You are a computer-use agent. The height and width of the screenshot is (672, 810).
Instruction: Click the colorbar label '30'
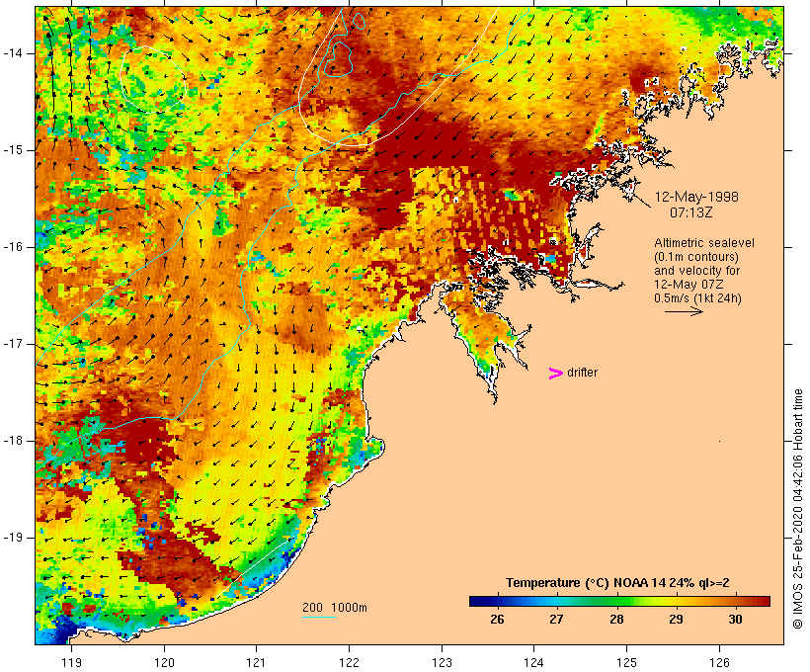pos(736,619)
